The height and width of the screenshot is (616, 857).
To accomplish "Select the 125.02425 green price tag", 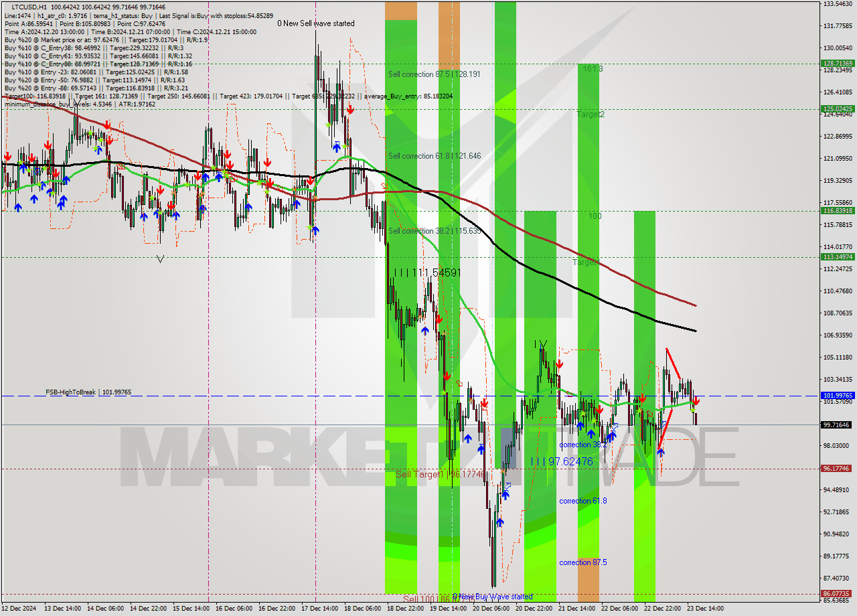I will (x=838, y=108).
